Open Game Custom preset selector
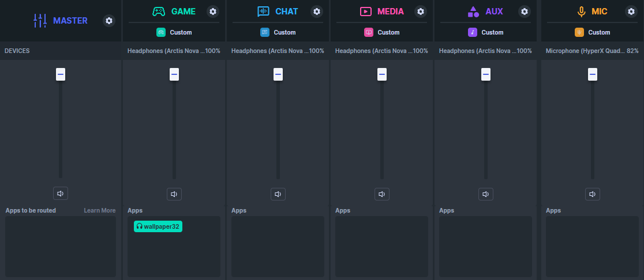 (174, 32)
